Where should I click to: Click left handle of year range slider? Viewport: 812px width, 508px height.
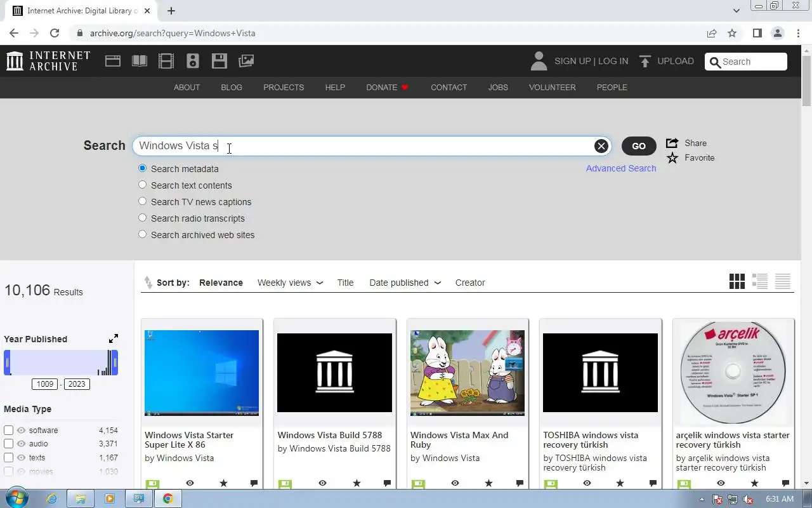pyautogui.click(x=8, y=363)
